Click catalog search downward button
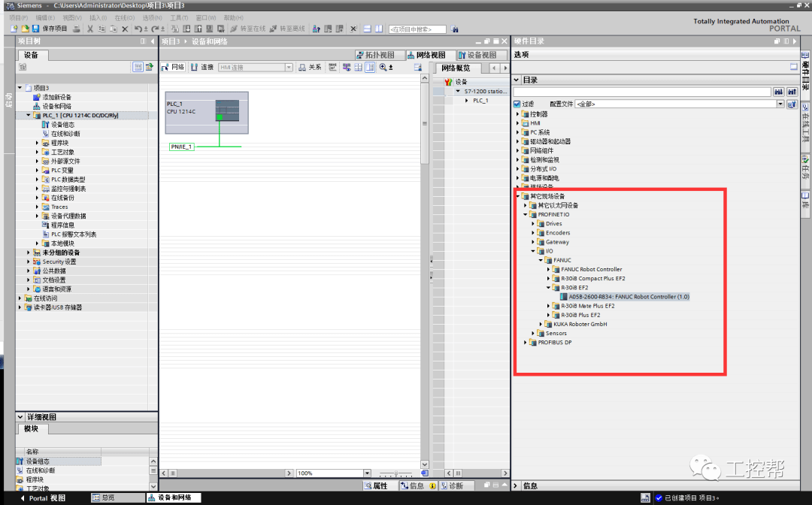The width and height of the screenshot is (812, 505). [x=778, y=92]
